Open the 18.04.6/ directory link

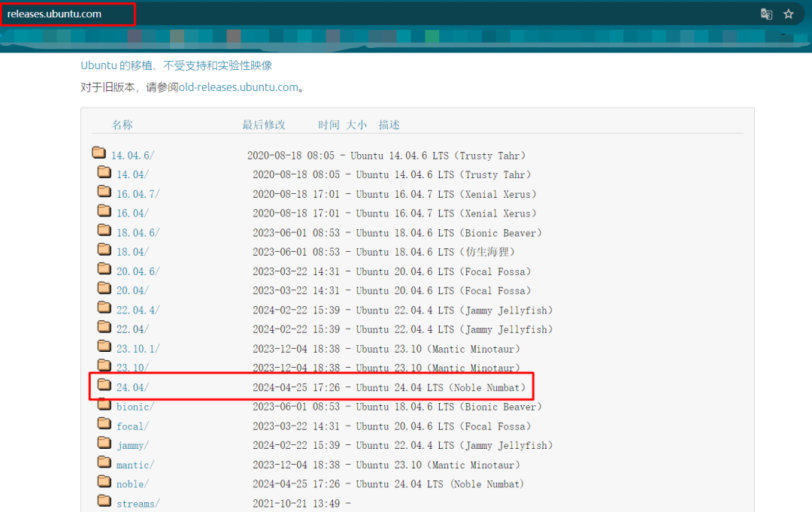tap(138, 233)
